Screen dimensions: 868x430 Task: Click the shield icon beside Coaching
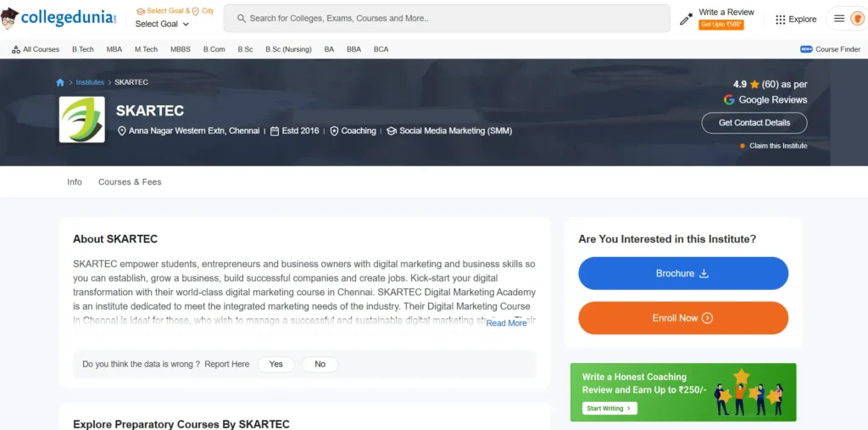(x=334, y=131)
